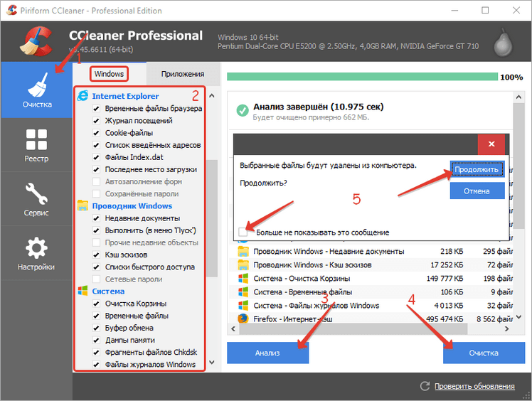Select the Internet Explorer category header
This screenshot has height=401, width=532.
click(125, 96)
